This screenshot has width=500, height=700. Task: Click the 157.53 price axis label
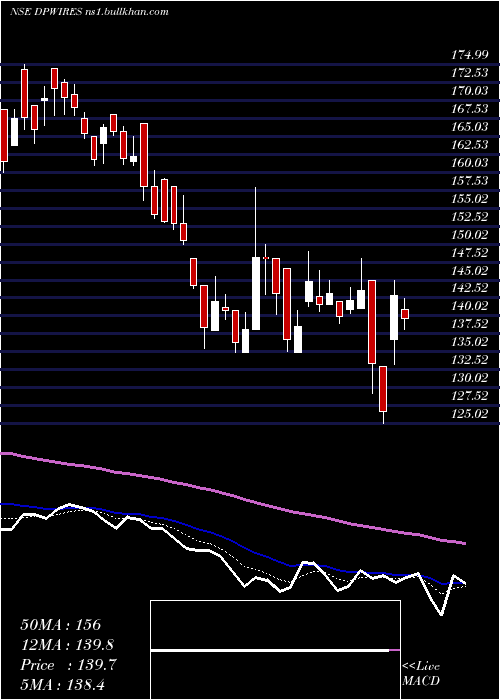[x=470, y=181]
